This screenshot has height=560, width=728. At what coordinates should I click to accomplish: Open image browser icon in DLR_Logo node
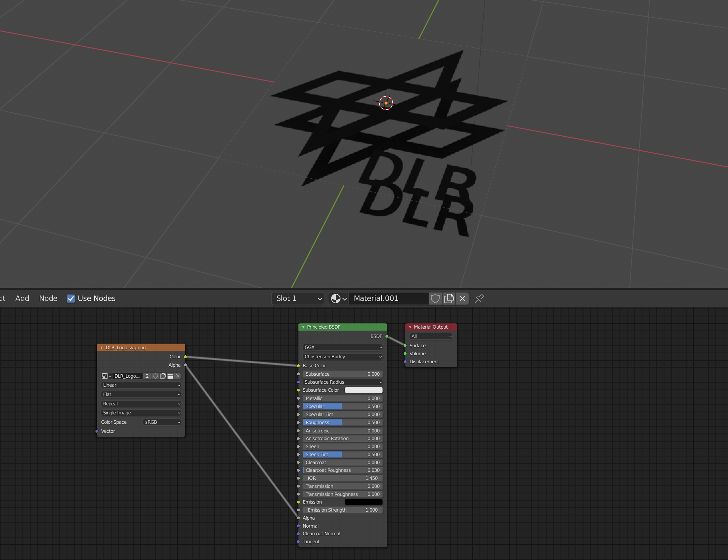[105, 376]
